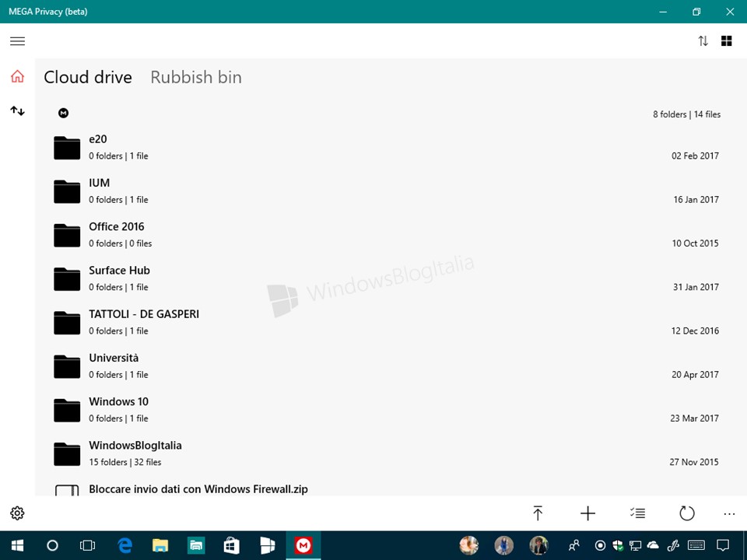The width and height of the screenshot is (747, 560).
Task: Open Cortana circle in taskbar
Action: 52,545
